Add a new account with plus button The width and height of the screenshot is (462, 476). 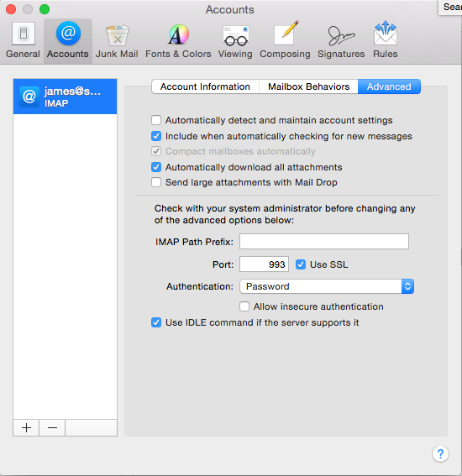pyautogui.click(x=26, y=428)
